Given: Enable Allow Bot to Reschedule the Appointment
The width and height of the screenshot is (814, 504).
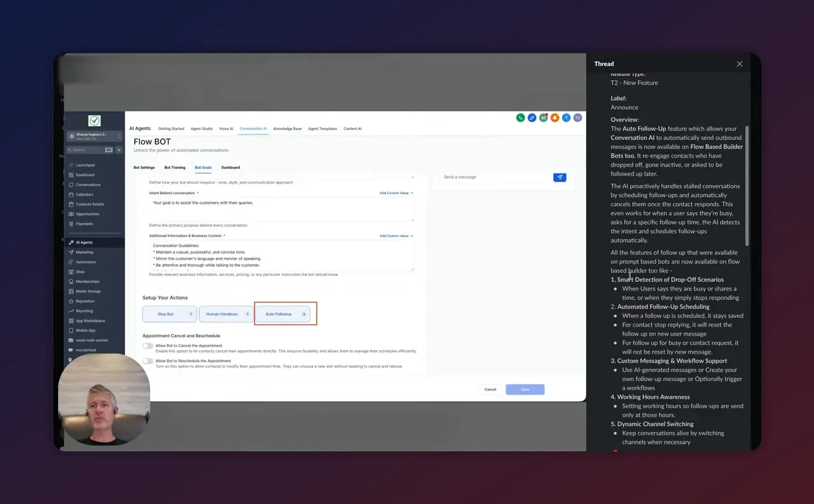Looking at the screenshot, I should tap(147, 361).
